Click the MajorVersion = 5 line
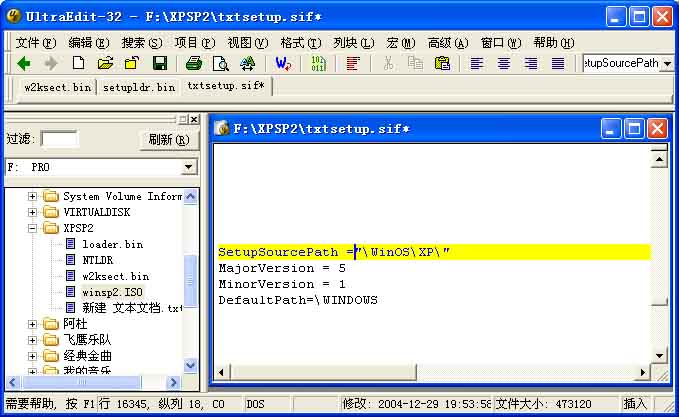The image size is (679, 417). point(282,268)
